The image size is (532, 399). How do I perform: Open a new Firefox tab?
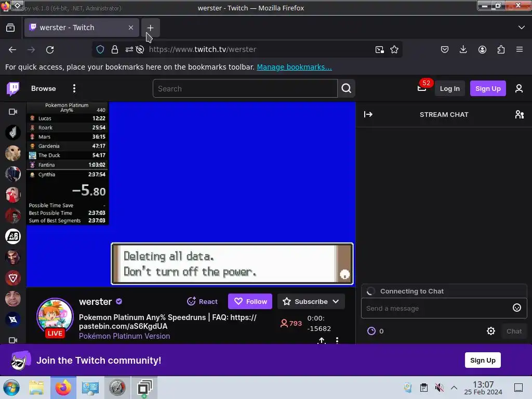(x=150, y=28)
